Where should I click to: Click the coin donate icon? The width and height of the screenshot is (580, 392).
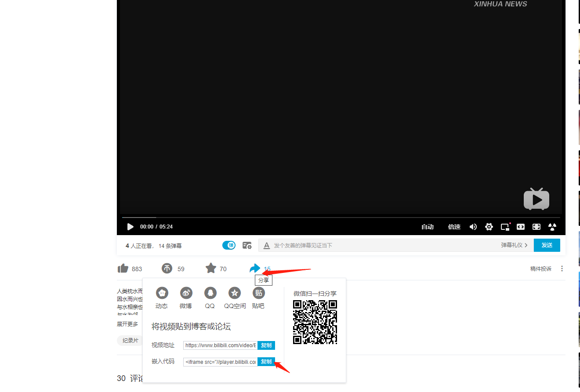[x=167, y=269]
